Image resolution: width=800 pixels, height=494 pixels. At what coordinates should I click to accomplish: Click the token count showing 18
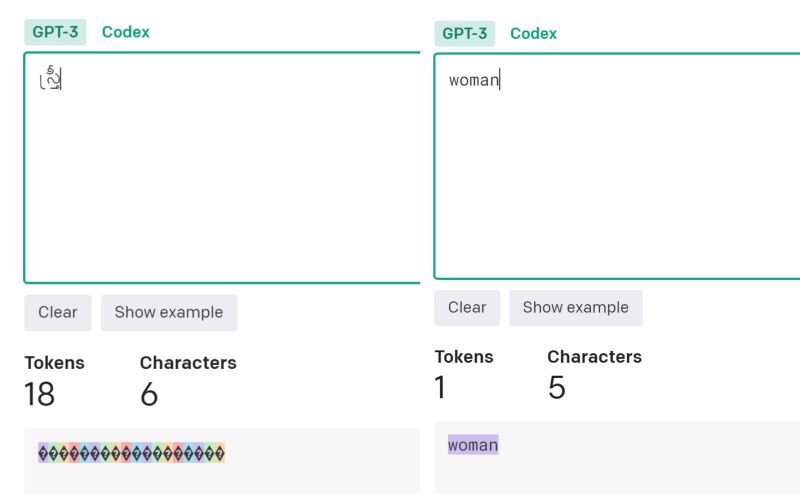tap(39, 394)
